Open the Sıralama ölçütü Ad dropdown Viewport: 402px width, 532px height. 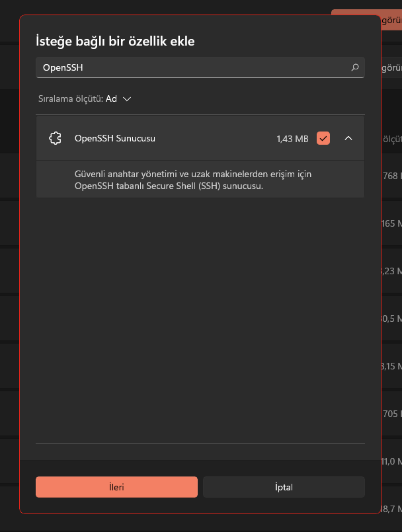85,98
